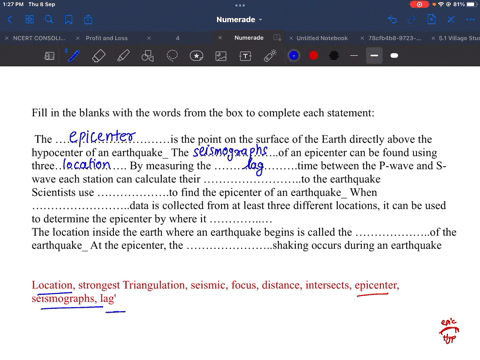
Task: Open the more options ellipsis menu
Action: pos(470,20)
